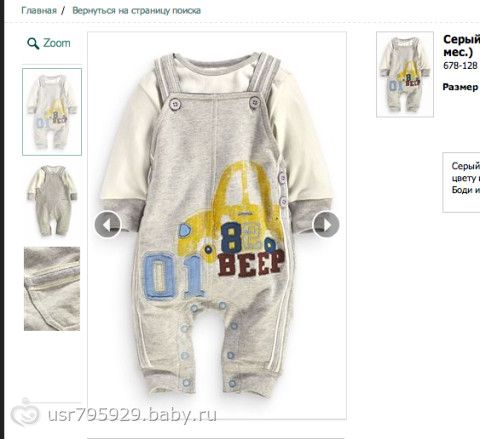Screen dimensions: 480x439
Task: Select the fabric close-up thumbnail
Action: (x=52, y=289)
